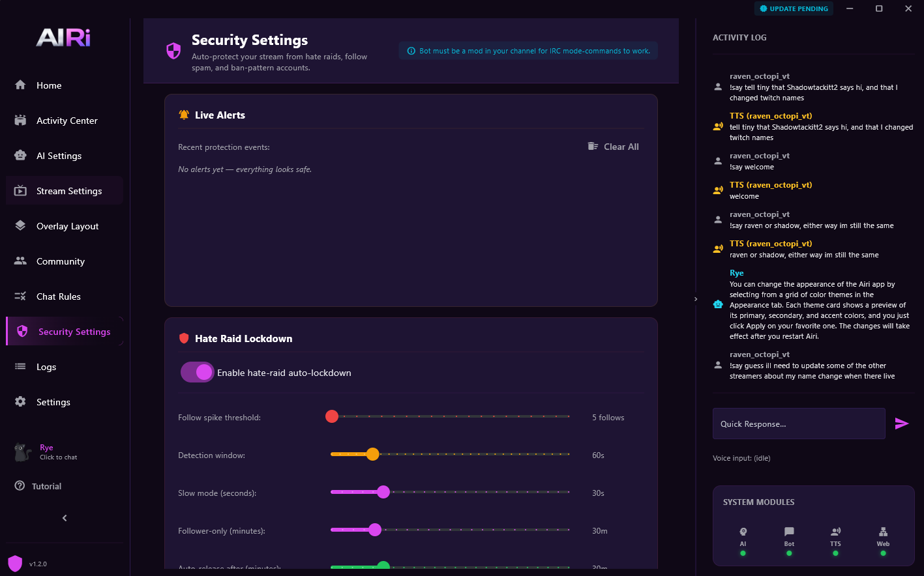Click the AI Settings robot icon
The width and height of the screenshot is (924, 576).
[x=20, y=155]
